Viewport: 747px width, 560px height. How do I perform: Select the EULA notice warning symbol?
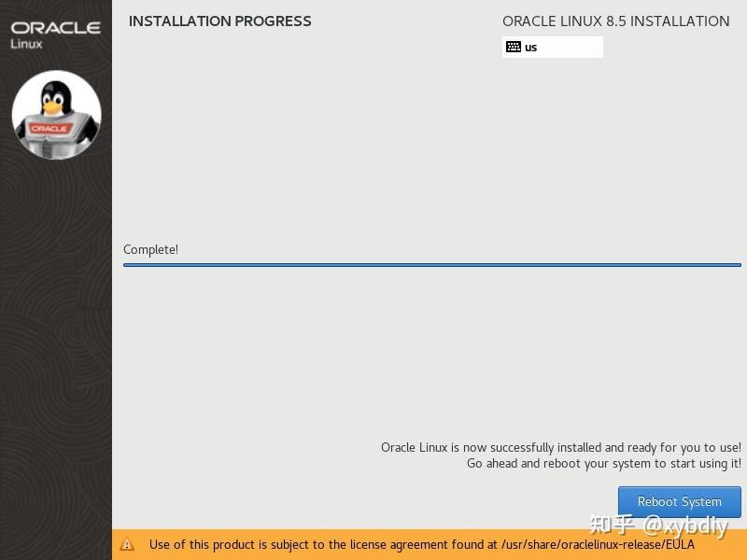click(127, 544)
